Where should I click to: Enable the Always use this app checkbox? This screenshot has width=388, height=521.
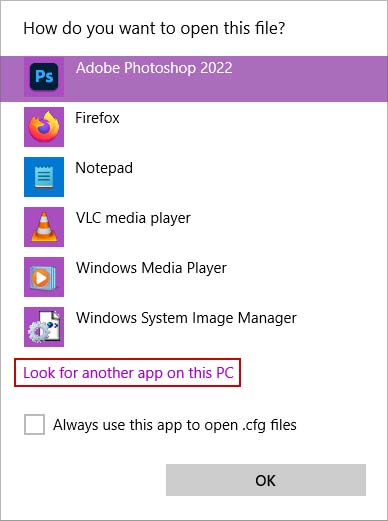[34, 425]
